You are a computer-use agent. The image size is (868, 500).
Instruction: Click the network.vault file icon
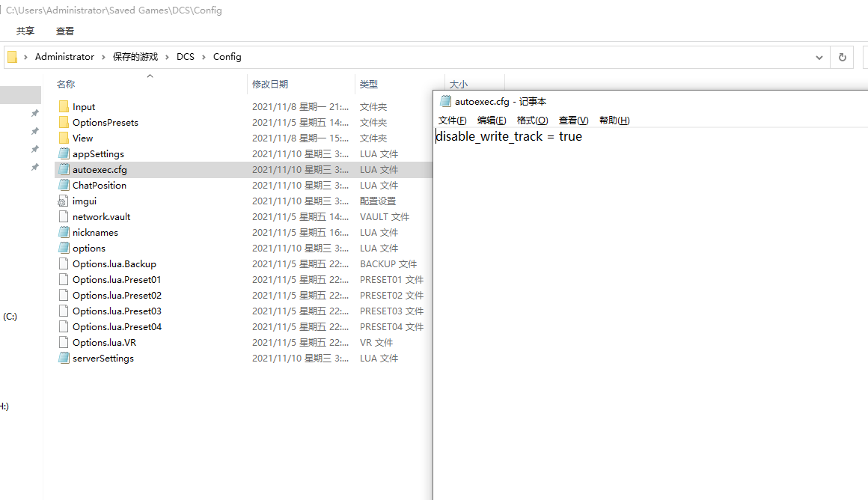pyautogui.click(x=64, y=216)
